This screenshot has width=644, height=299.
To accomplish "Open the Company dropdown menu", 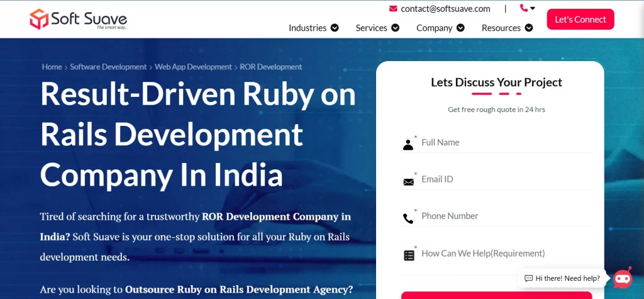I will (440, 28).
